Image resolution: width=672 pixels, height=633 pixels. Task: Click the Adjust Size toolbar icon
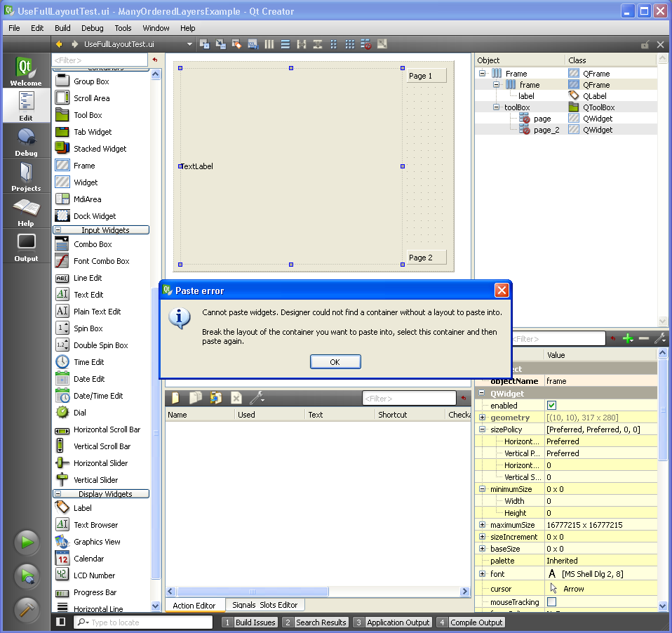[382, 44]
